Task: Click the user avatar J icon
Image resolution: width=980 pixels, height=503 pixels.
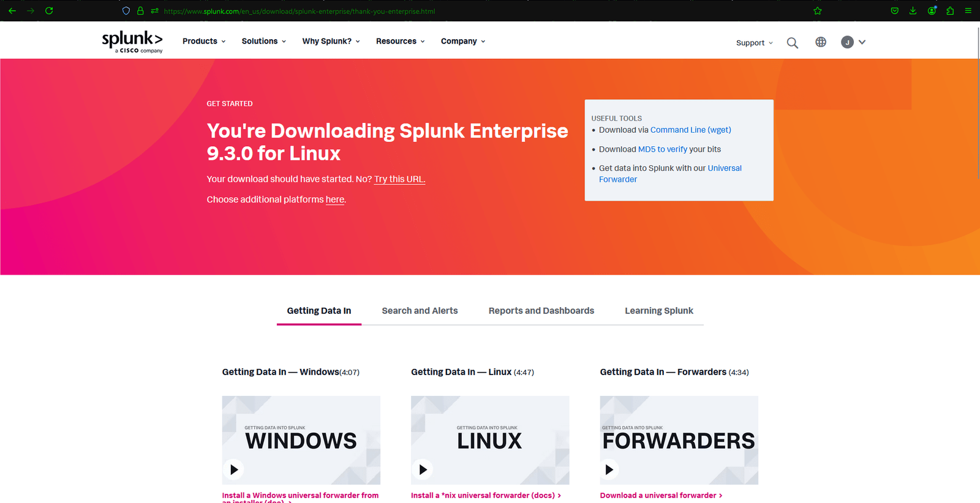Action: pos(847,42)
